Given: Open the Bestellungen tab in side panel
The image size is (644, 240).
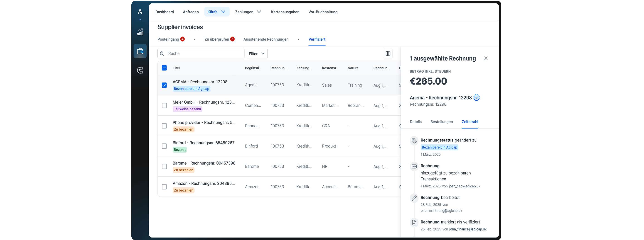Looking at the screenshot, I should (x=442, y=122).
